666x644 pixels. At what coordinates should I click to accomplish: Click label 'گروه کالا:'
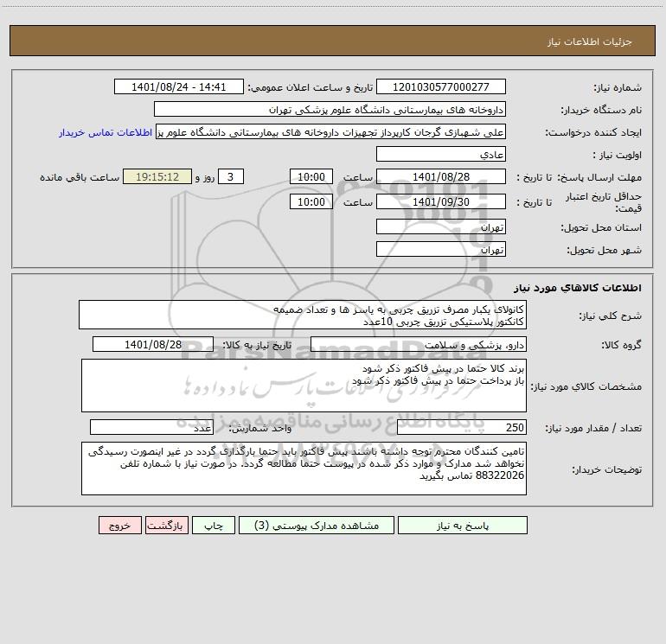click(621, 345)
